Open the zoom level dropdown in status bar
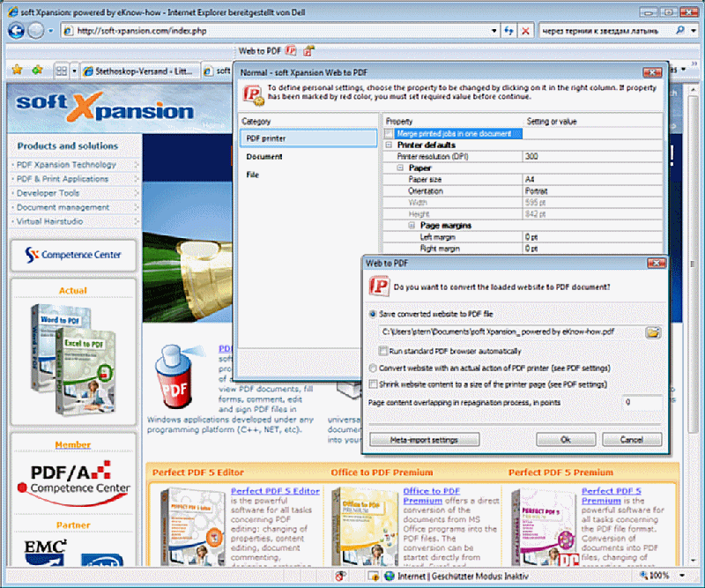 click(682, 576)
